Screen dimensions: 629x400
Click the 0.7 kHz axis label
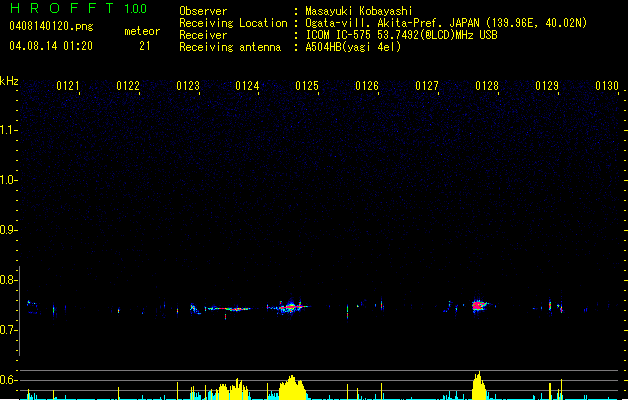pos(8,330)
